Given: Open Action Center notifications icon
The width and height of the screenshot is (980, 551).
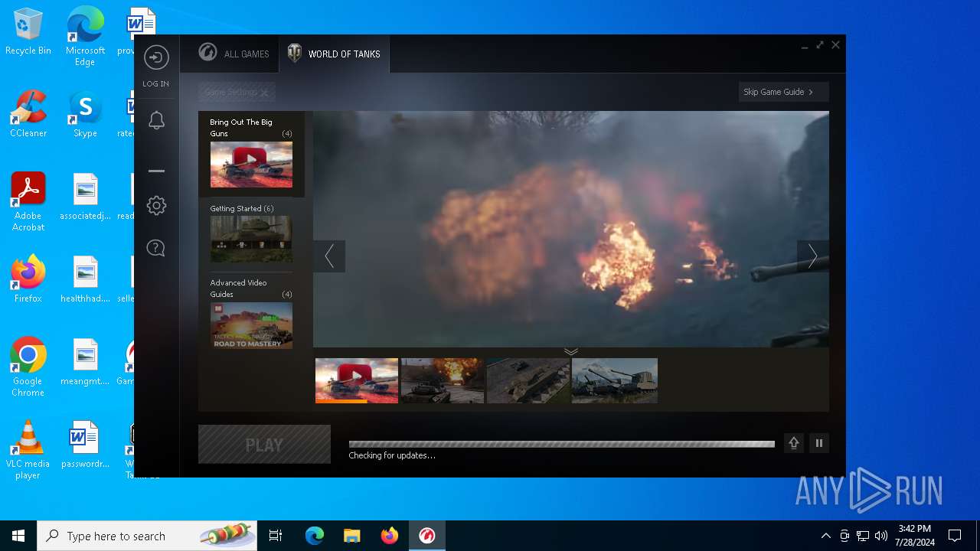Looking at the screenshot, I should pyautogui.click(x=955, y=536).
